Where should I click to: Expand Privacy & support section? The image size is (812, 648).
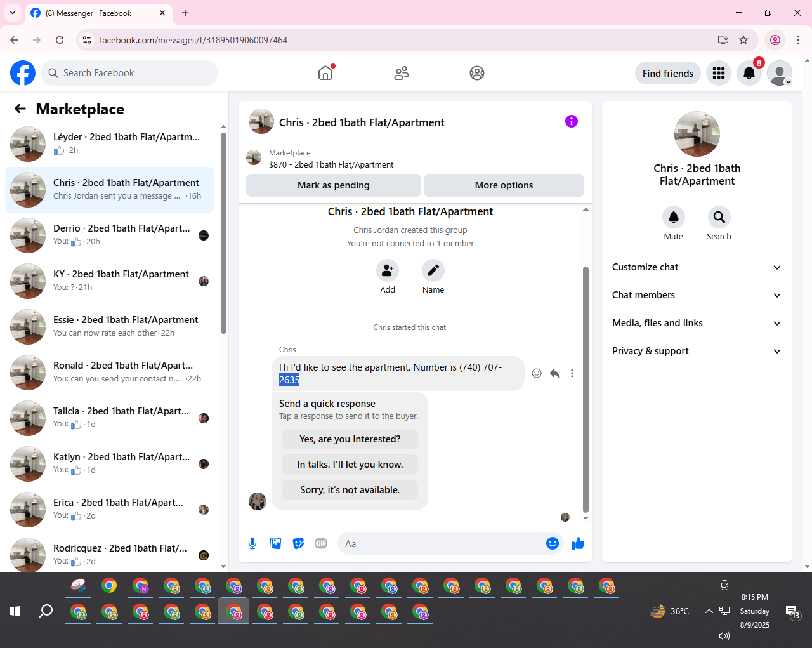(x=697, y=351)
